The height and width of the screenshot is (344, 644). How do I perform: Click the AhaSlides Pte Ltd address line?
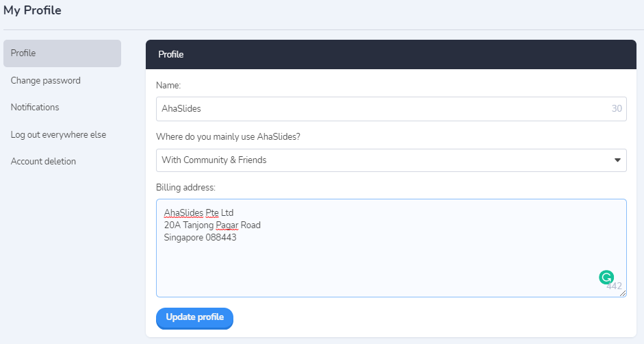tap(198, 212)
